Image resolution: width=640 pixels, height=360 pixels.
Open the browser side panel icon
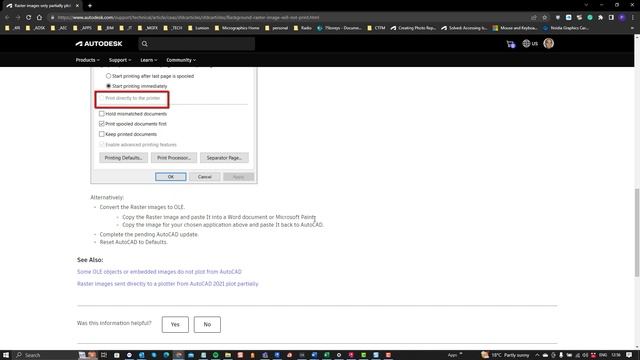pos(611,18)
